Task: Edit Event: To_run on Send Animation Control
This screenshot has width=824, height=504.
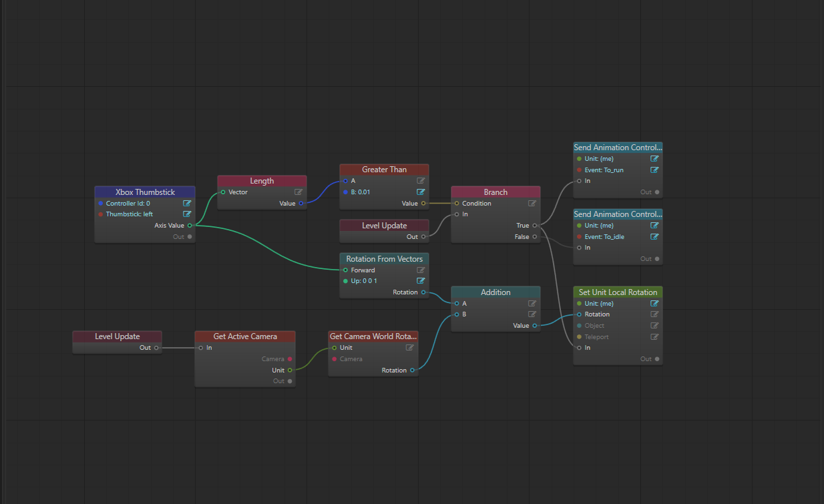Action: pos(654,170)
